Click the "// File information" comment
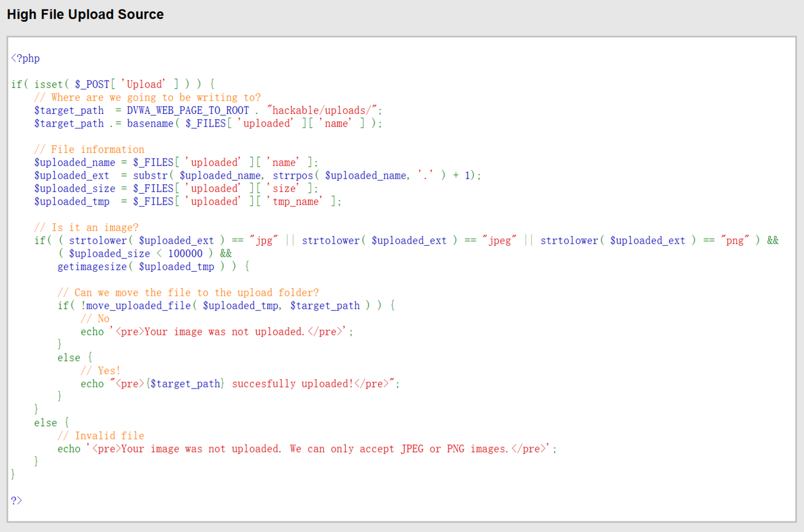The height and width of the screenshot is (532, 804). 89,150
